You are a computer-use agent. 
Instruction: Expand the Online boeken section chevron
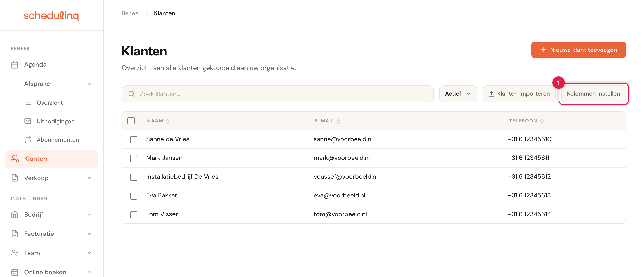click(89, 272)
